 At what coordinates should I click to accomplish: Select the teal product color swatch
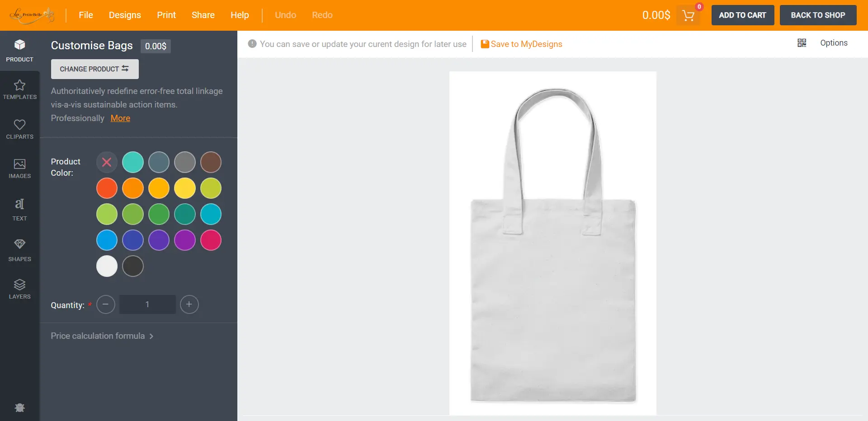pos(132,162)
